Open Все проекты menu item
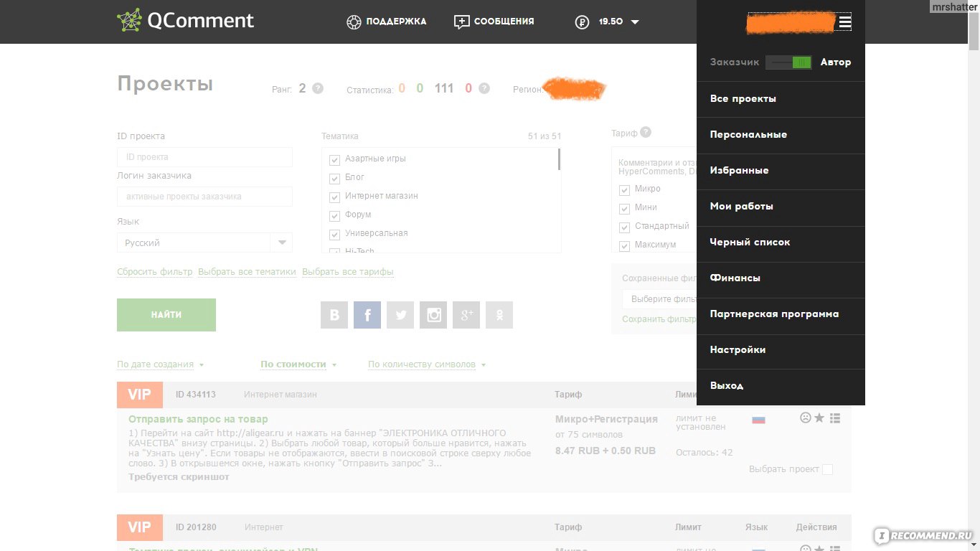The width and height of the screenshot is (980, 551). [781, 99]
